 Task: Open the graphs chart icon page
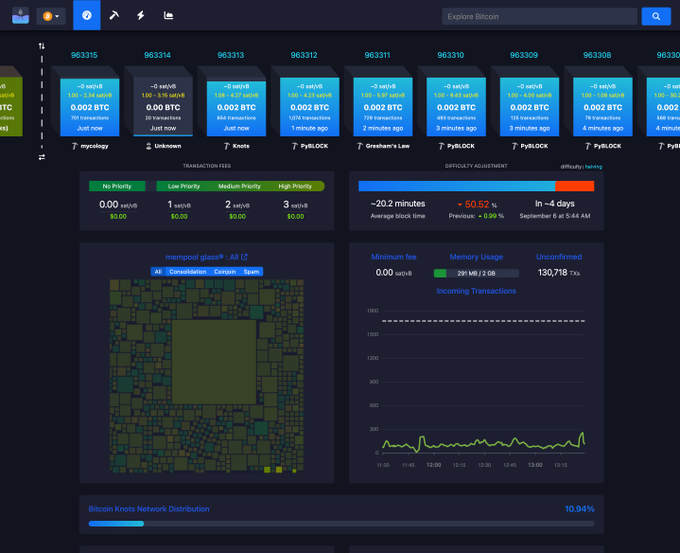tap(168, 16)
